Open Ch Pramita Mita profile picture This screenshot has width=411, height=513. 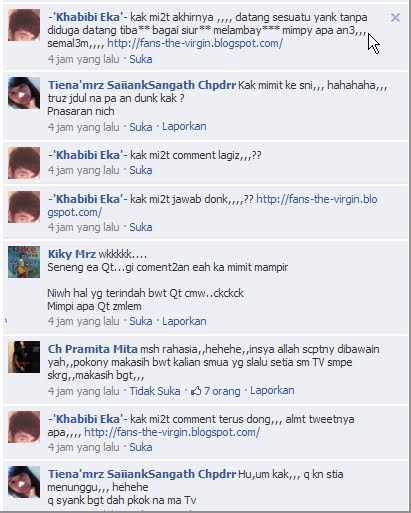click(x=24, y=357)
